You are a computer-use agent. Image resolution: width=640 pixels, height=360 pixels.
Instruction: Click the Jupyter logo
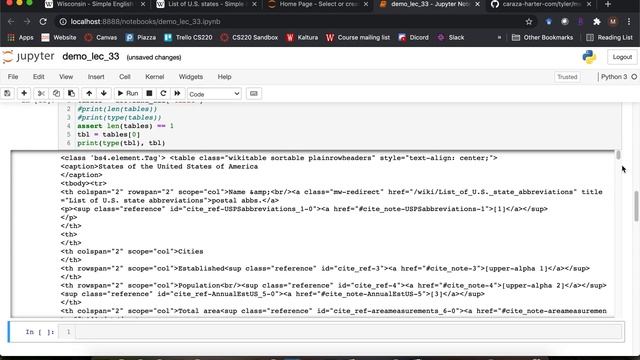click(x=28, y=57)
